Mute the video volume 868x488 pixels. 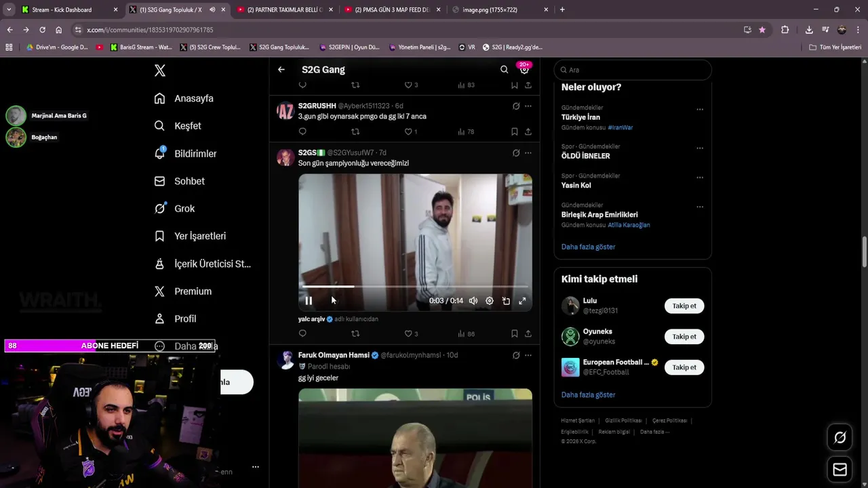click(x=473, y=301)
